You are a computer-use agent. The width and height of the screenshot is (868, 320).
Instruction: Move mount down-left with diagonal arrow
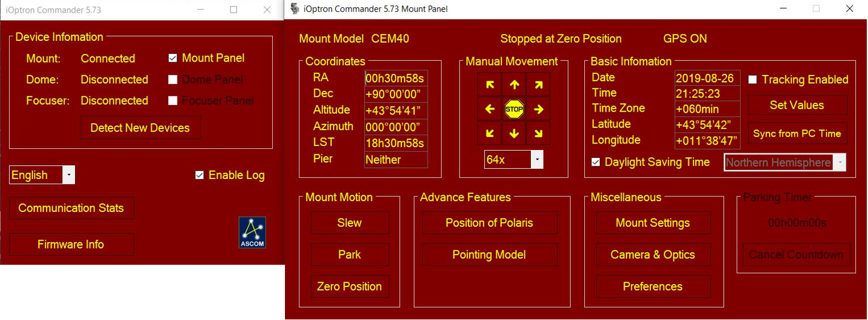[490, 133]
